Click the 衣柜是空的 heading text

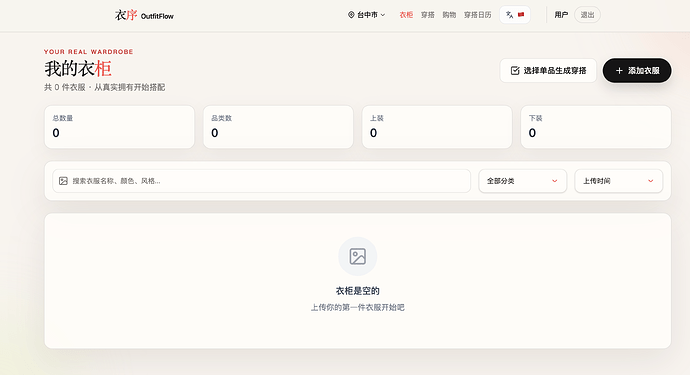click(357, 291)
